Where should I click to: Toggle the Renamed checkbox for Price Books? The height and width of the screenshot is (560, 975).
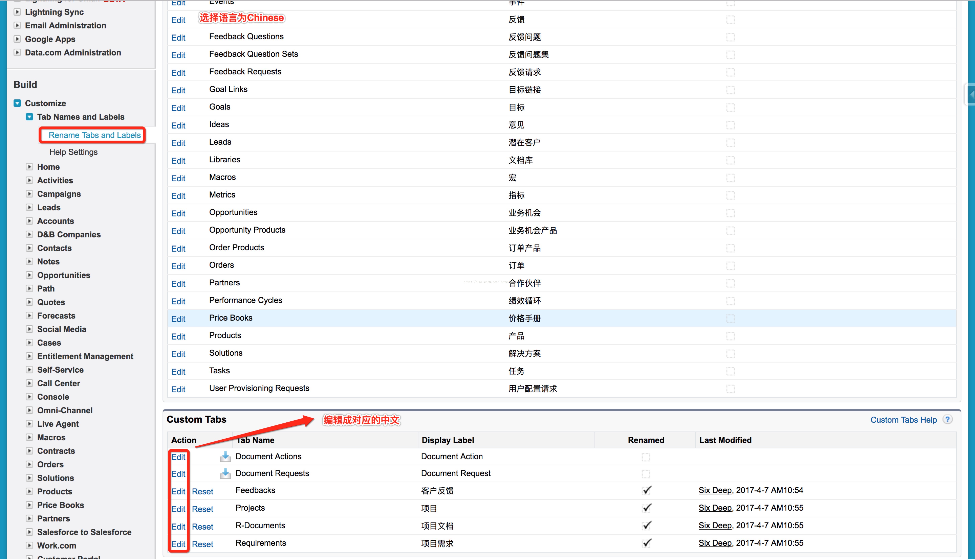(x=730, y=318)
